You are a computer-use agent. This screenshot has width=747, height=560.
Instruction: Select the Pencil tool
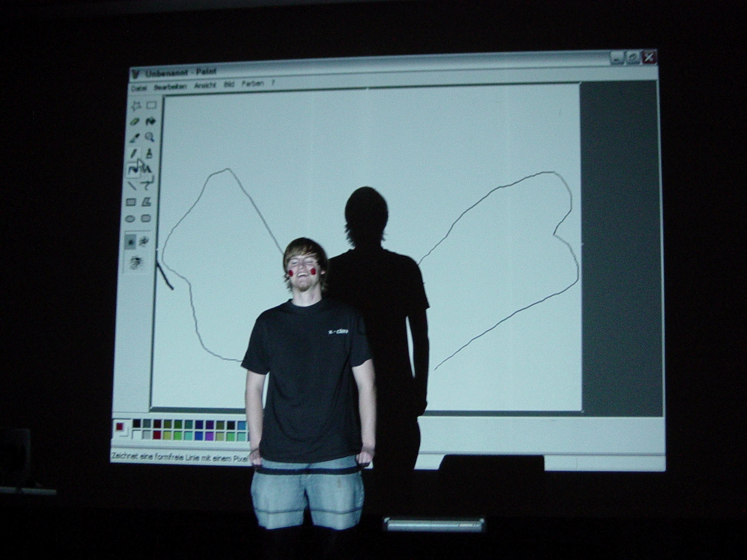(133, 154)
